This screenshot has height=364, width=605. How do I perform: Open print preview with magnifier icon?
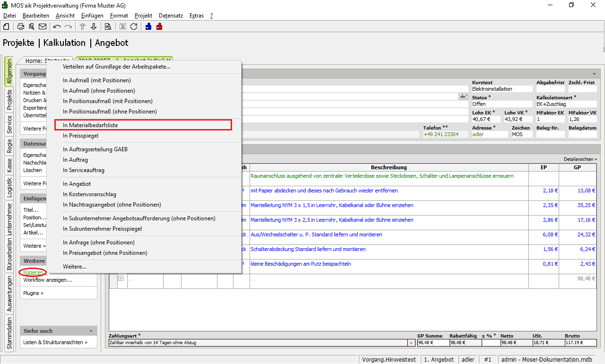click(x=31, y=26)
